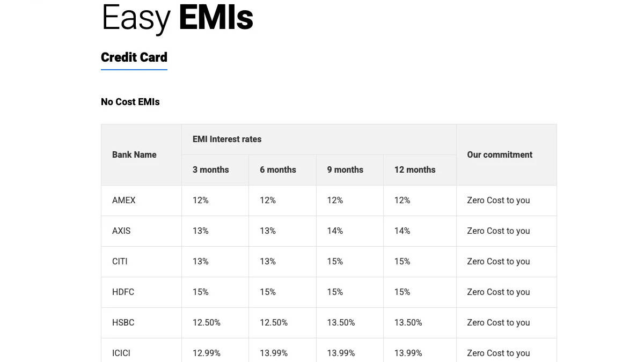Image resolution: width=644 pixels, height=362 pixels.
Task: Select the Credit Card tab
Action: [x=134, y=57]
